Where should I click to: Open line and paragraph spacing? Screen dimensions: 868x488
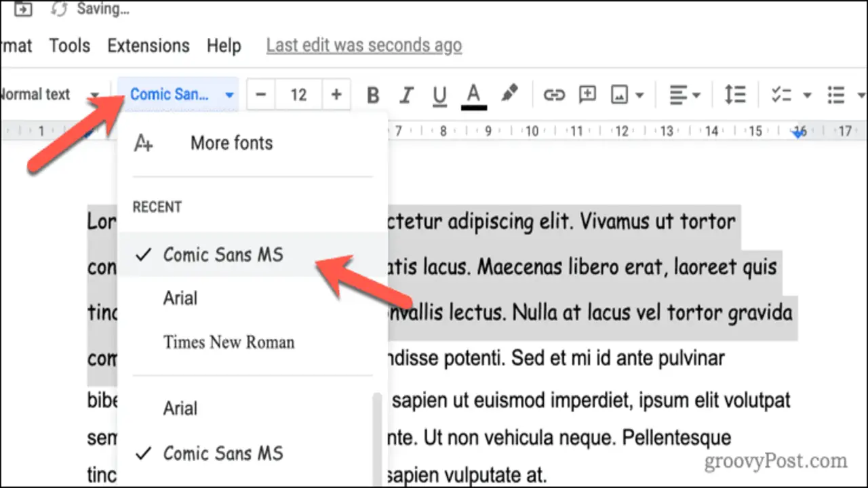click(735, 95)
